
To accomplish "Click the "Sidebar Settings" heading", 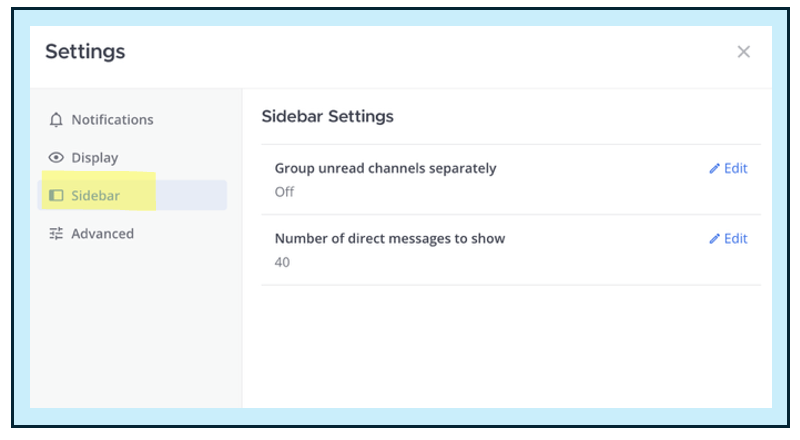I will (327, 117).
